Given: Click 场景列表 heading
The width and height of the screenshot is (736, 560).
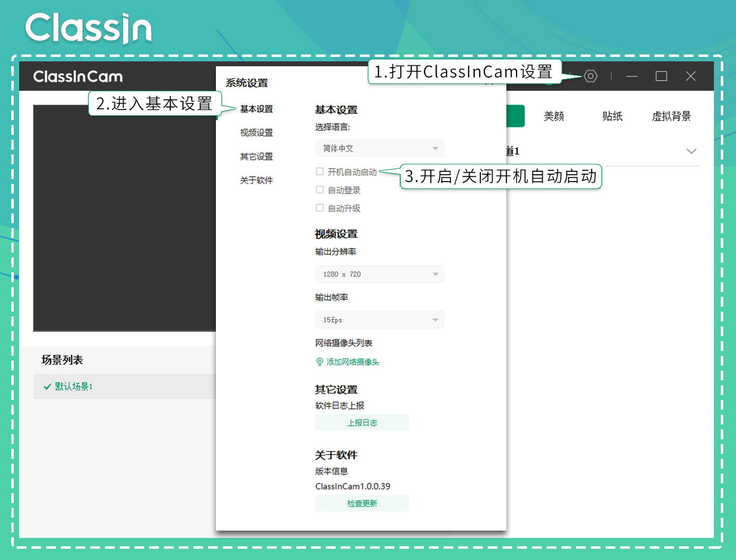Looking at the screenshot, I should point(62,360).
